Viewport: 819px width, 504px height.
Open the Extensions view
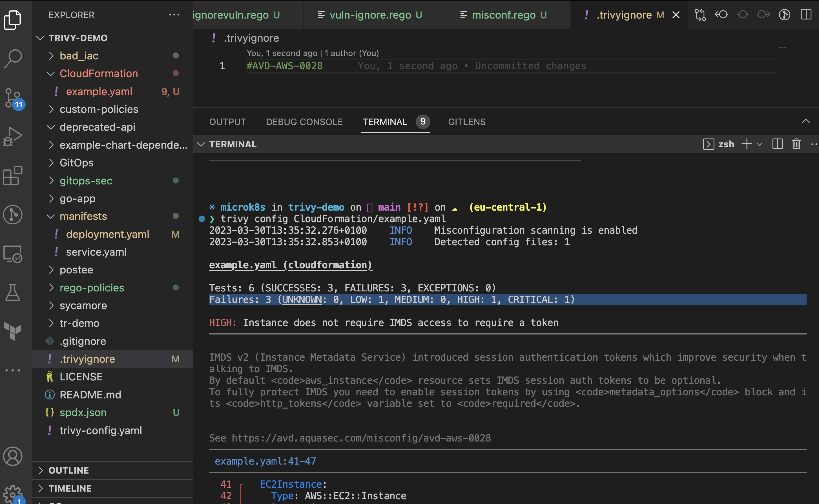pyautogui.click(x=13, y=176)
